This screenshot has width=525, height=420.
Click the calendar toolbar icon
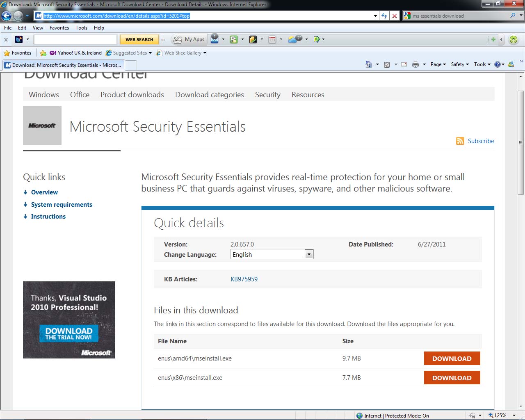(x=272, y=39)
